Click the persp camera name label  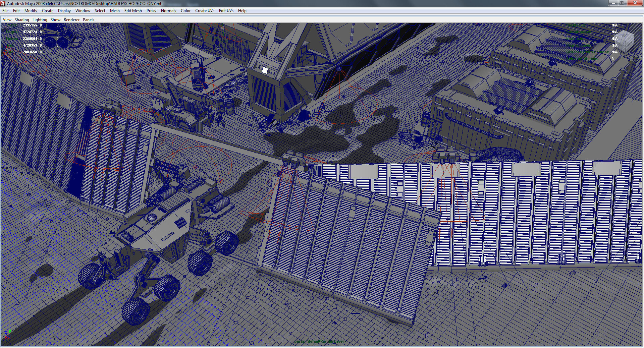[320, 341]
